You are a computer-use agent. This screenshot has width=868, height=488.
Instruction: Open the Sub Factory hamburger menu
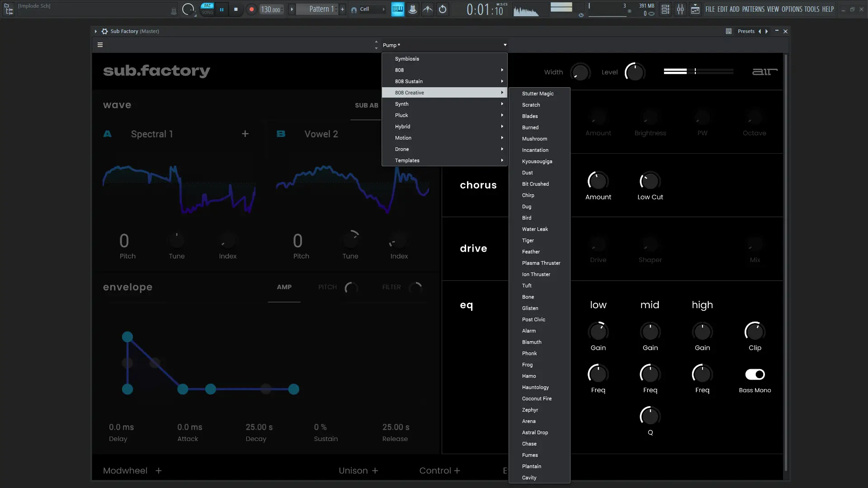(100, 45)
